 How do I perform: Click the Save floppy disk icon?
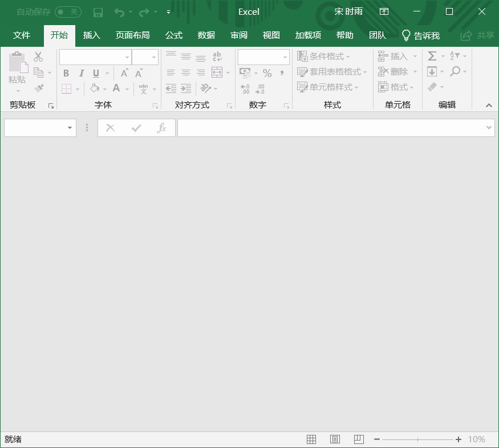point(98,12)
